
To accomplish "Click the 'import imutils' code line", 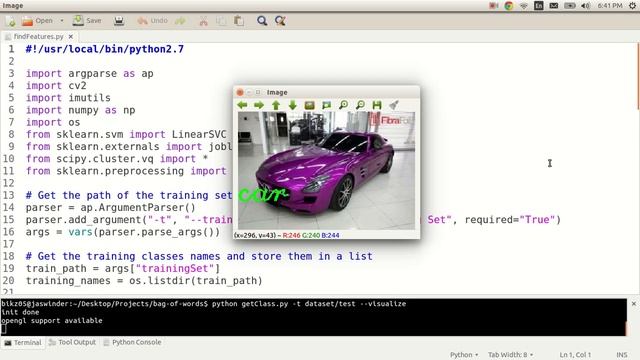I will coord(68,98).
